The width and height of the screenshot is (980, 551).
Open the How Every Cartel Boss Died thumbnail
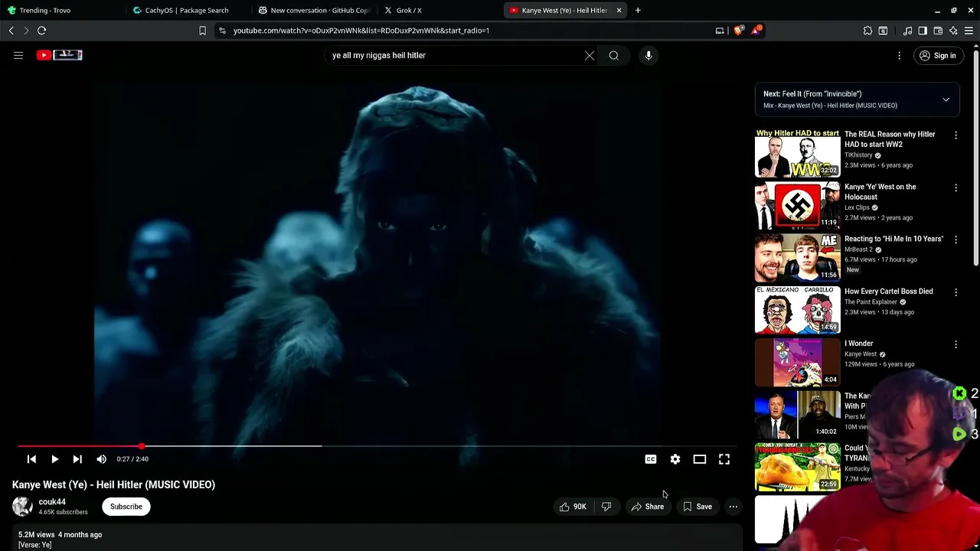797,310
